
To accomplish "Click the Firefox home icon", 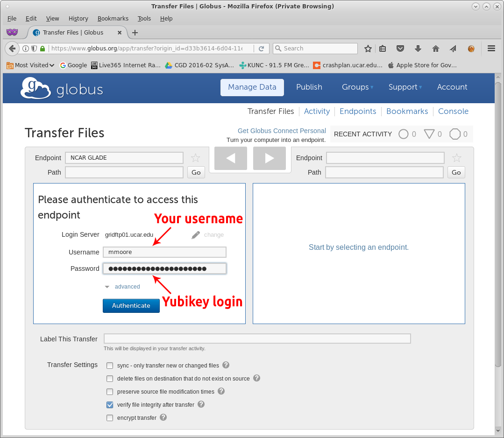I will 435,49.
